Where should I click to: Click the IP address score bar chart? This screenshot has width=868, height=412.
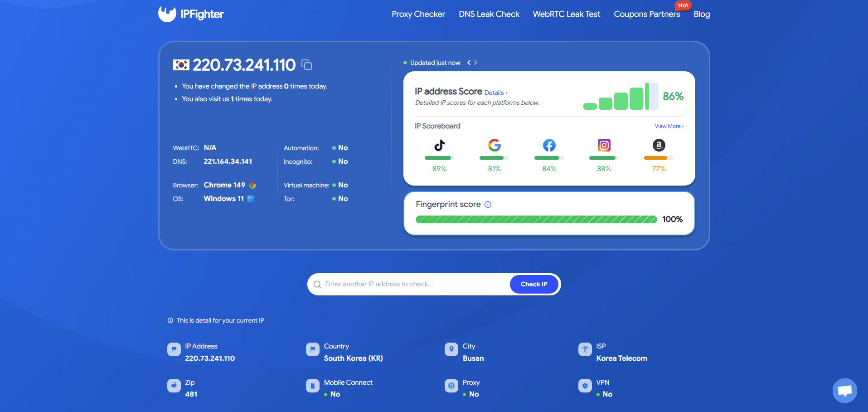[x=621, y=96]
